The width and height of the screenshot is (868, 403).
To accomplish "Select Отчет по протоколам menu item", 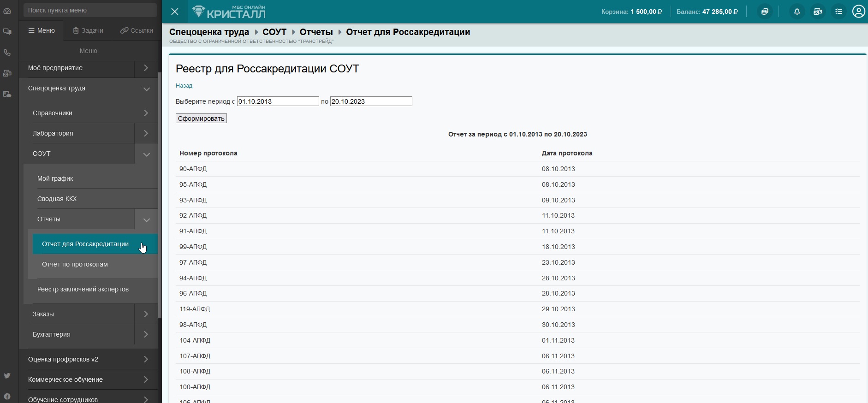I will pyautogui.click(x=75, y=264).
